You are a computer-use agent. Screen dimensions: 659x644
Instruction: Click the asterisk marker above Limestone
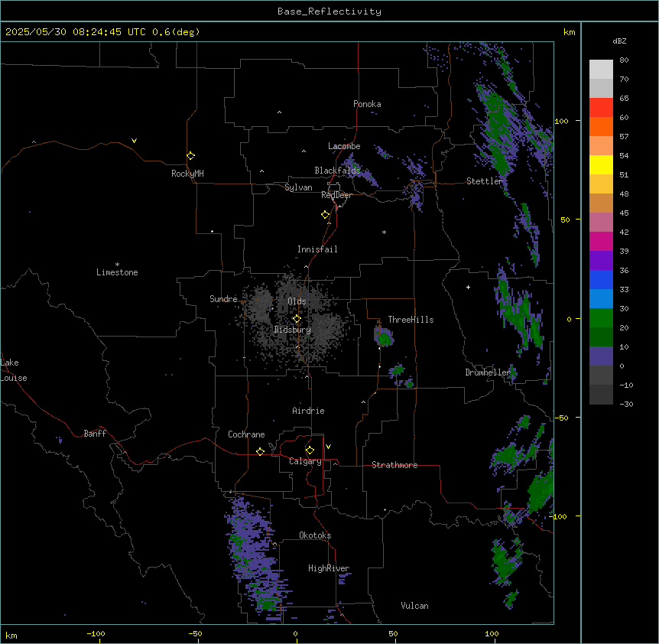[117, 265]
